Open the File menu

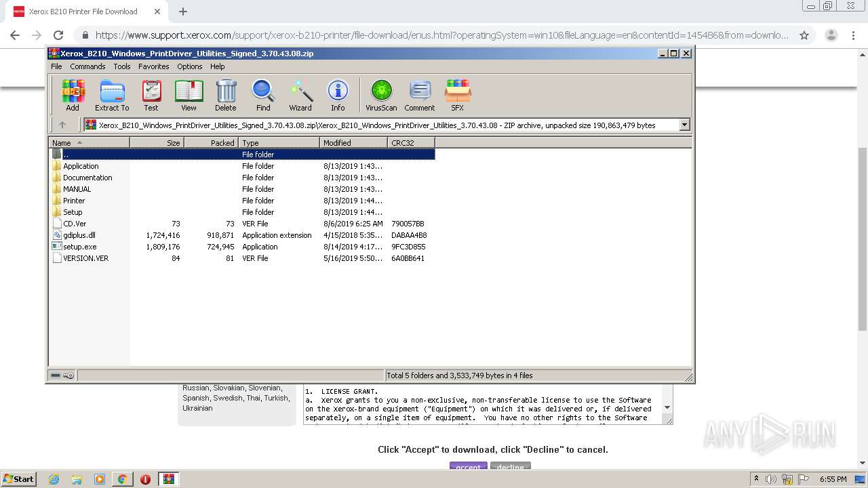56,66
